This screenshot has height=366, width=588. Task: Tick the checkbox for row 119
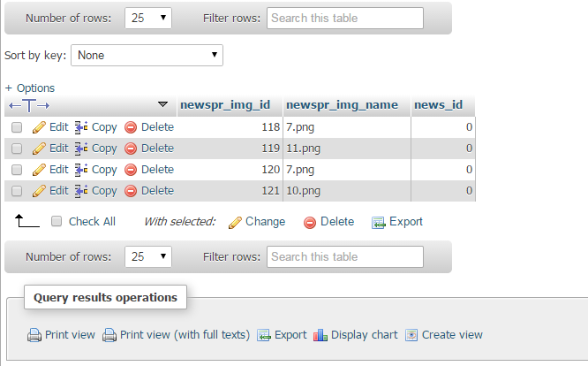click(x=17, y=149)
